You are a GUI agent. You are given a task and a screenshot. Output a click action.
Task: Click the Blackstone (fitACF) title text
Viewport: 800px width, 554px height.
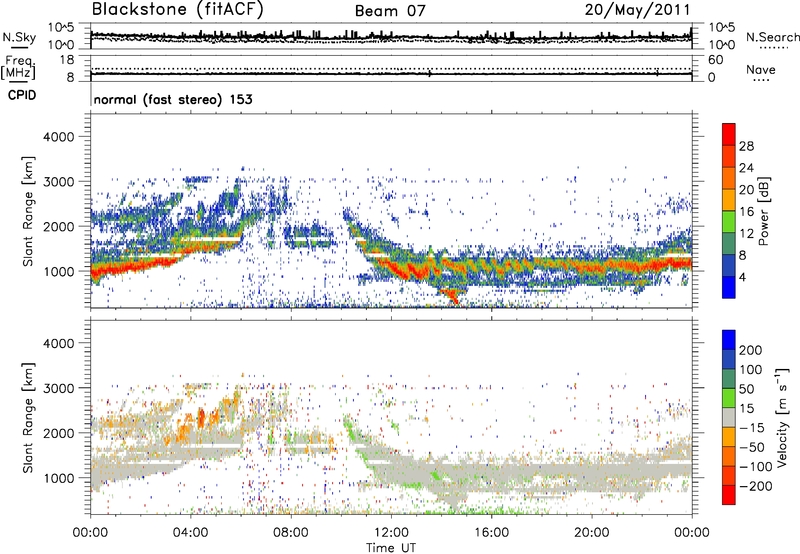pos(178,10)
